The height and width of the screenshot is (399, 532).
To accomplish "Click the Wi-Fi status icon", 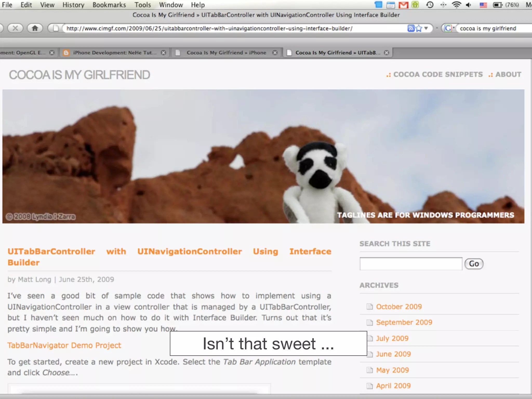I will tap(456, 5).
